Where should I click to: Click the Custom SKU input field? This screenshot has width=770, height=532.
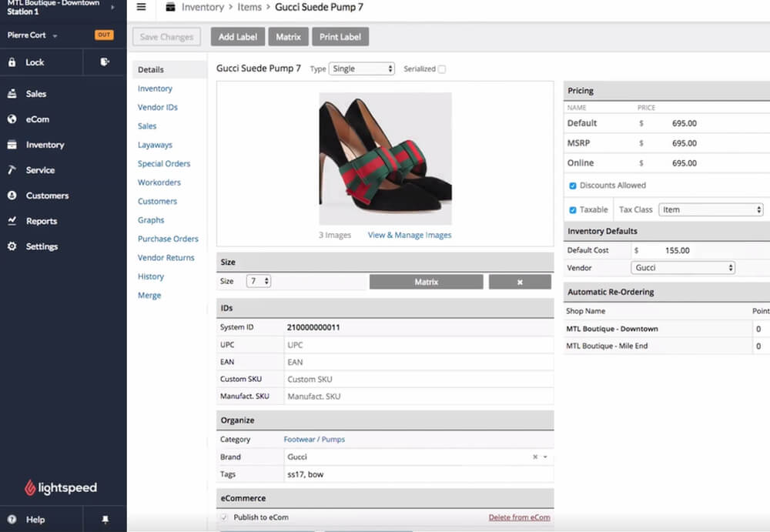coord(419,380)
